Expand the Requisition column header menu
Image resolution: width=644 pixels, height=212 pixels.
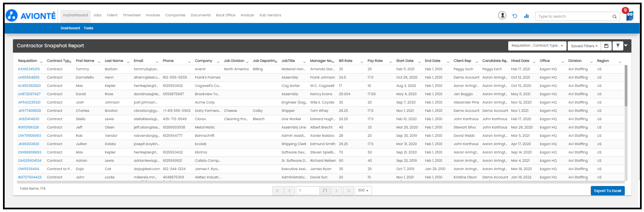pos(41,62)
